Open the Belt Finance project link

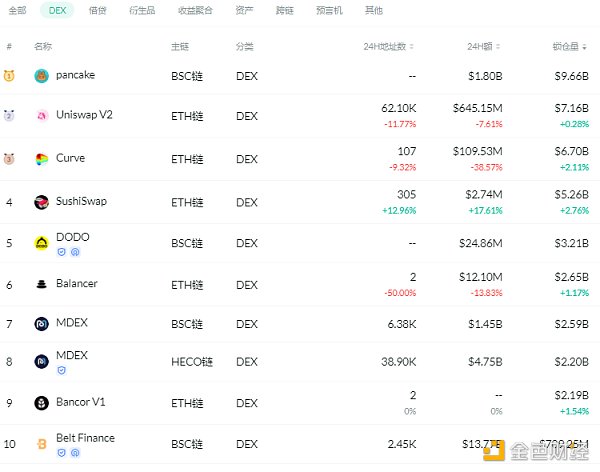coord(85,438)
